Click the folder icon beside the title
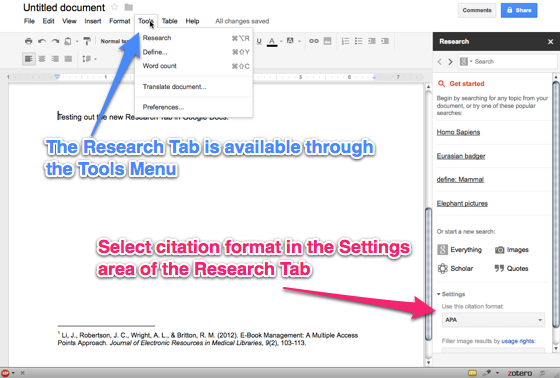560x378 pixels. pyautogui.click(x=129, y=7)
